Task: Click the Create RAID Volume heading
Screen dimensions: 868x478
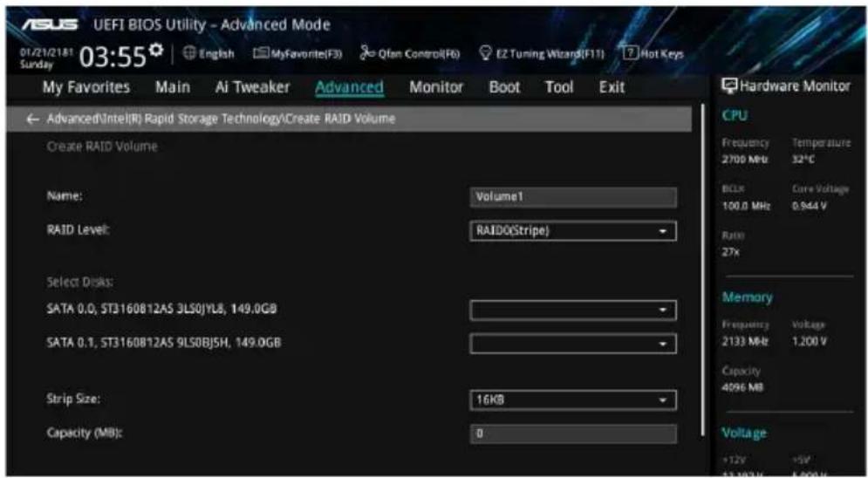Action: click(102, 147)
